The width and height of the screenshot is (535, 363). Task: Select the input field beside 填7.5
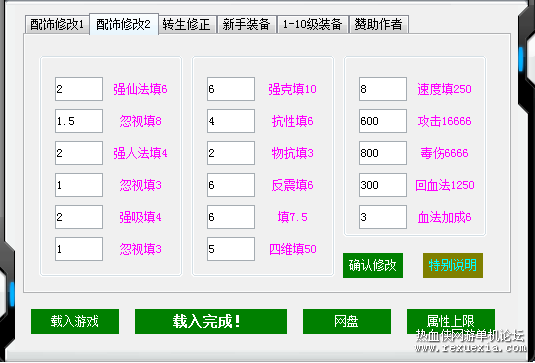click(231, 217)
